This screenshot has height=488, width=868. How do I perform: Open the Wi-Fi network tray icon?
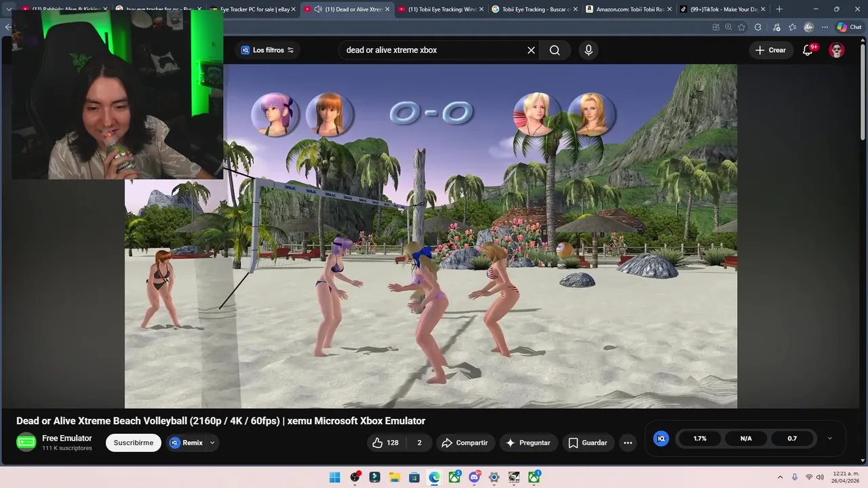point(809,477)
